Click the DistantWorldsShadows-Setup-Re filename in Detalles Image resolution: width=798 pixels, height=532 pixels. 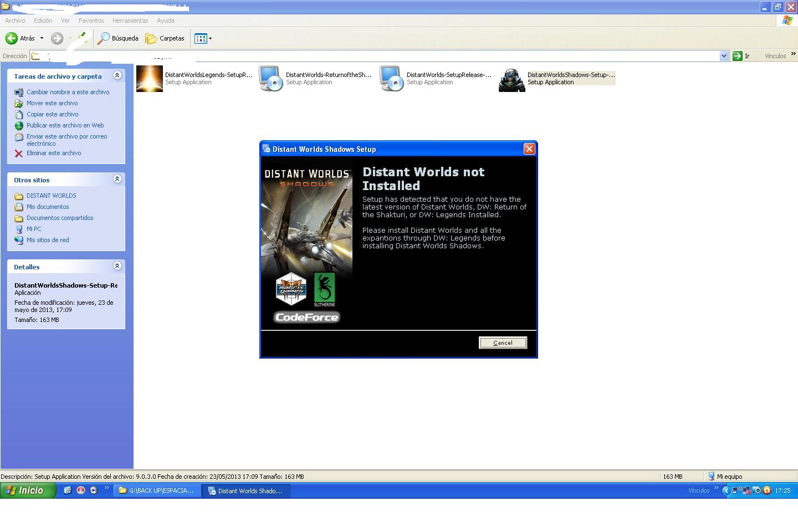(x=66, y=285)
